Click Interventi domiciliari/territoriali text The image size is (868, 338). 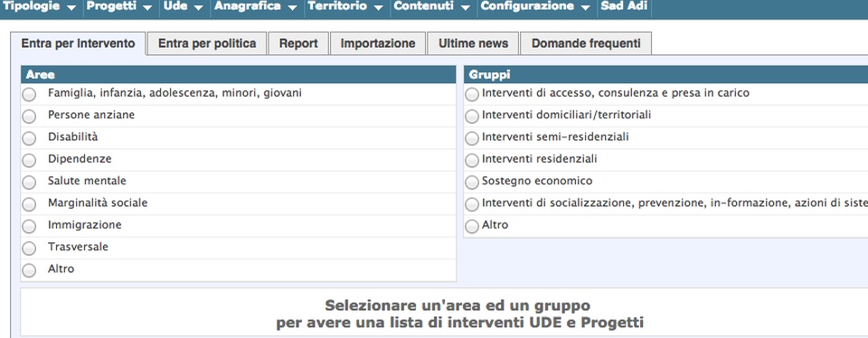[566, 115]
